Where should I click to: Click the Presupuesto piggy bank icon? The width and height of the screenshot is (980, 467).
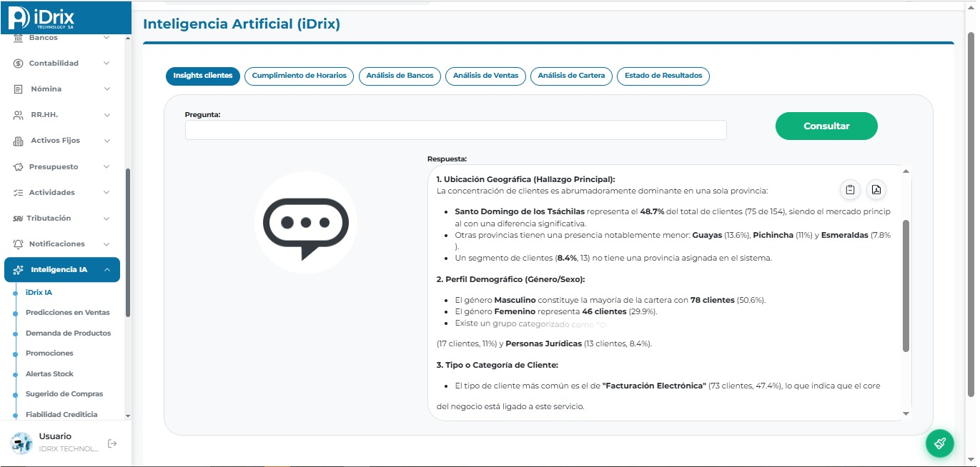click(19, 167)
